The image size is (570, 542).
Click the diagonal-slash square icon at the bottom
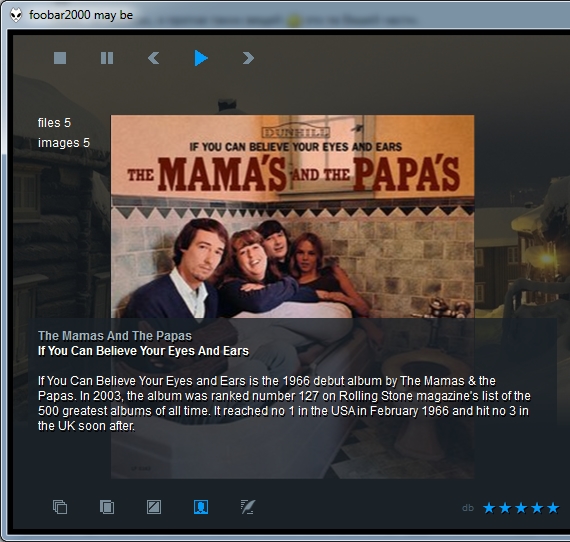pyautogui.click(x=154, y=507)
